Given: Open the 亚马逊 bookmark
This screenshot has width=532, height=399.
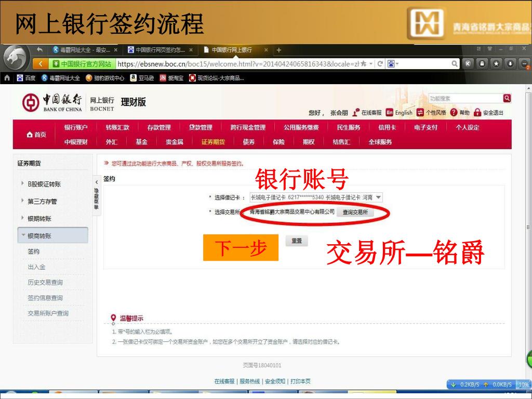Looking at the screenshot, I should click(142, 78).
